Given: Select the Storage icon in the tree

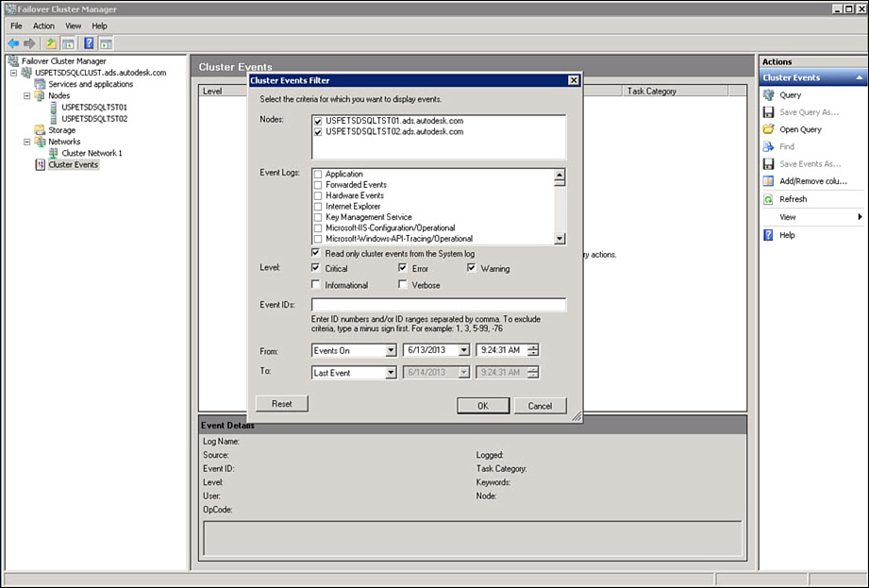Looking at the screenshot, I should 40,130.
